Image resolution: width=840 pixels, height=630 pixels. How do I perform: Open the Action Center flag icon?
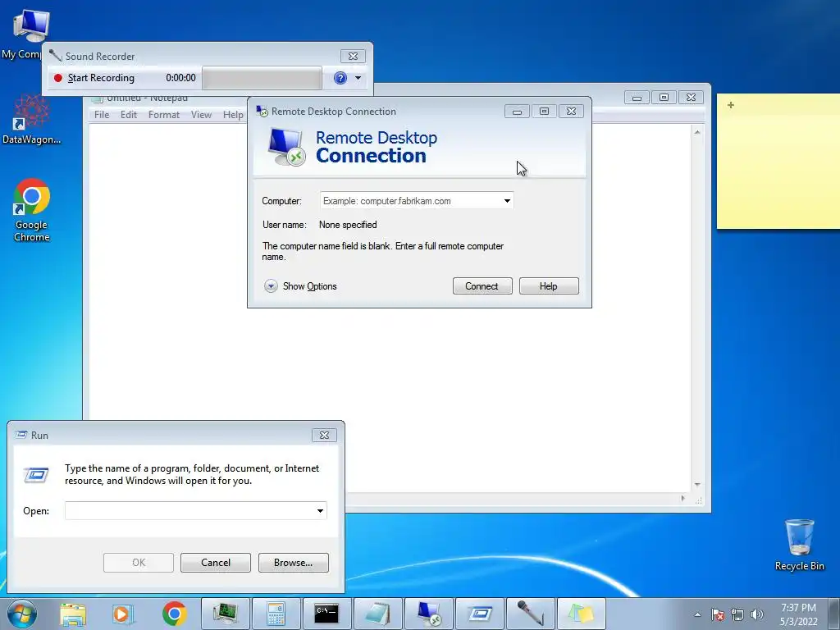(717, 614)
